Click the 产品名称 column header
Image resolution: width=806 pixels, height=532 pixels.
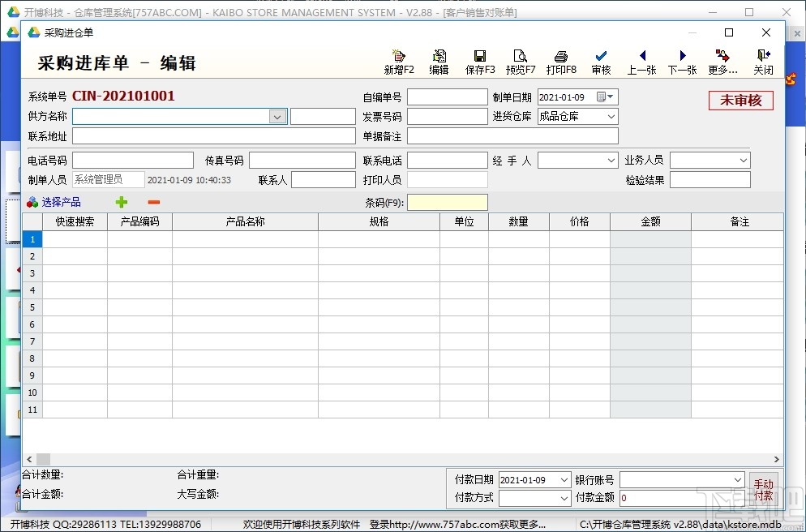pyautogui.click(x=245, y=221)
